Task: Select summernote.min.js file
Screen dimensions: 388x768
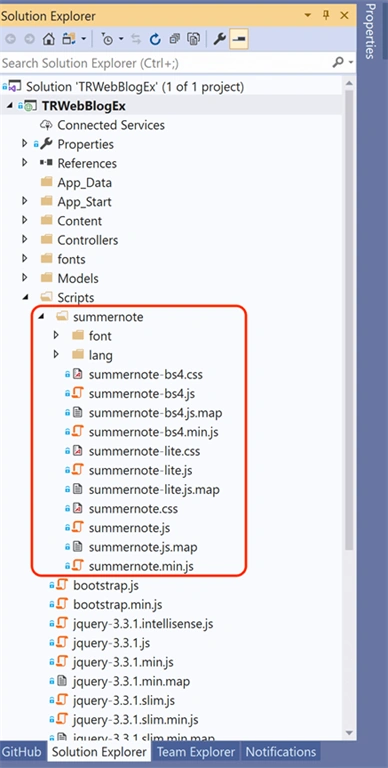Action: 141,567
